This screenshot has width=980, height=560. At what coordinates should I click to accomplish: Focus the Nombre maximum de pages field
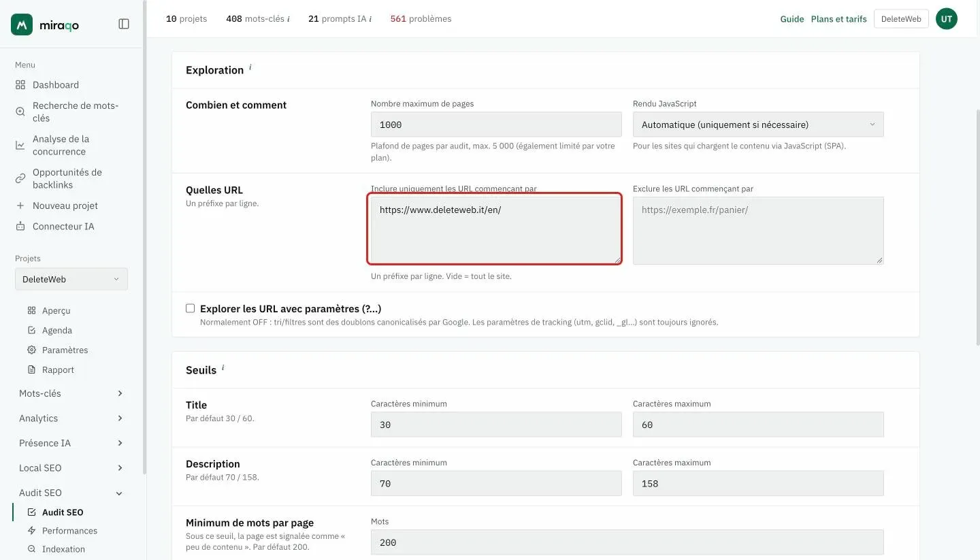tap(496, 125)
